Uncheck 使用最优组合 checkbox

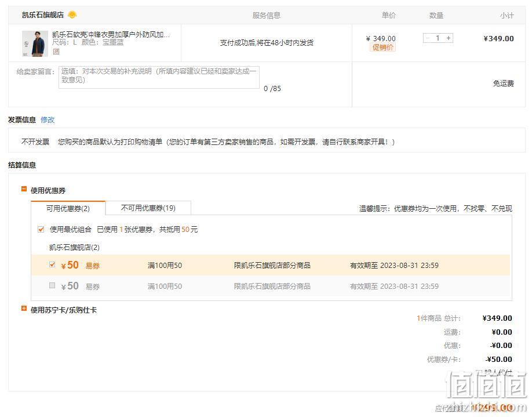pyautogui.click(x=41, y=229)
